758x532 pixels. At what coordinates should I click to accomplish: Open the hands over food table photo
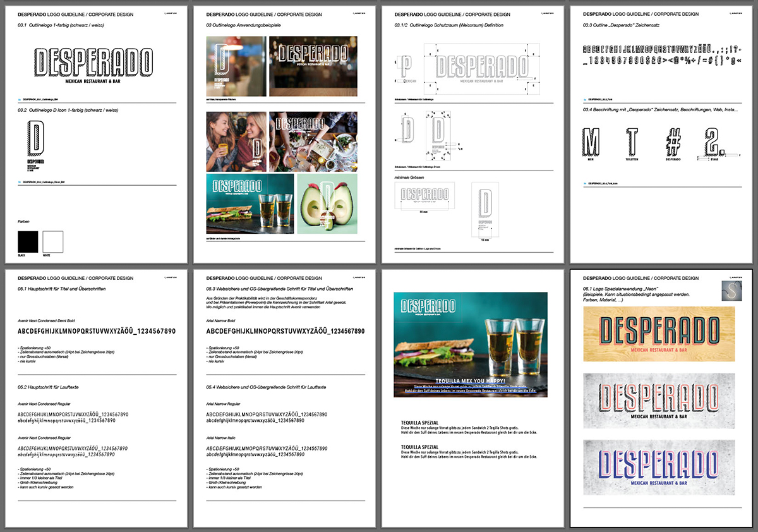tap(313, 142)
